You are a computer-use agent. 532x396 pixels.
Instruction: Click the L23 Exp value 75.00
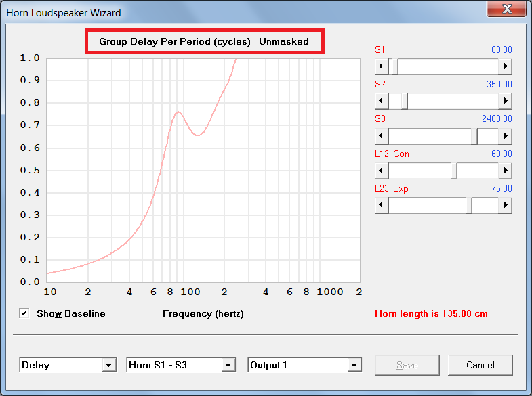(502, 189)
